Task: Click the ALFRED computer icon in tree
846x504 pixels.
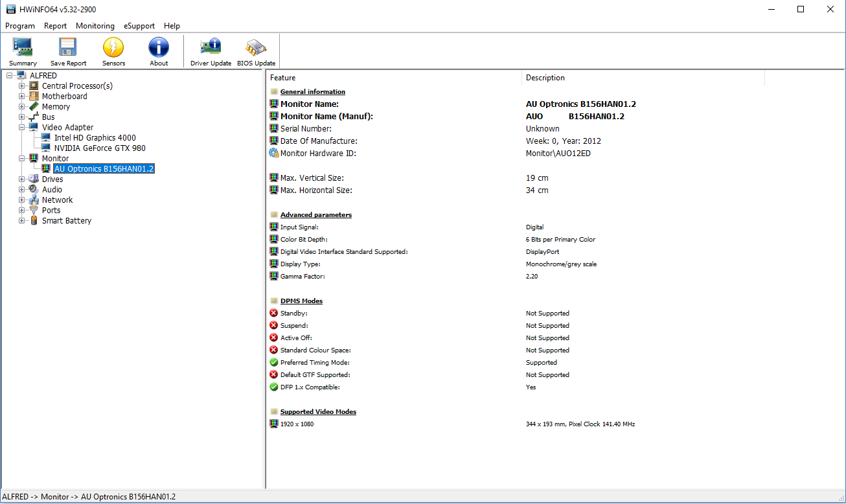Action: (x=22, y=76)
